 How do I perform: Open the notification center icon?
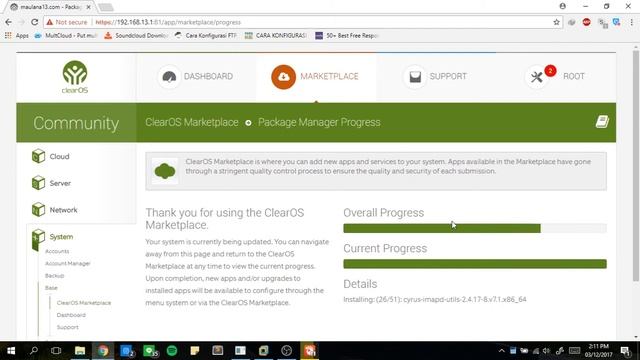point(625,351)
